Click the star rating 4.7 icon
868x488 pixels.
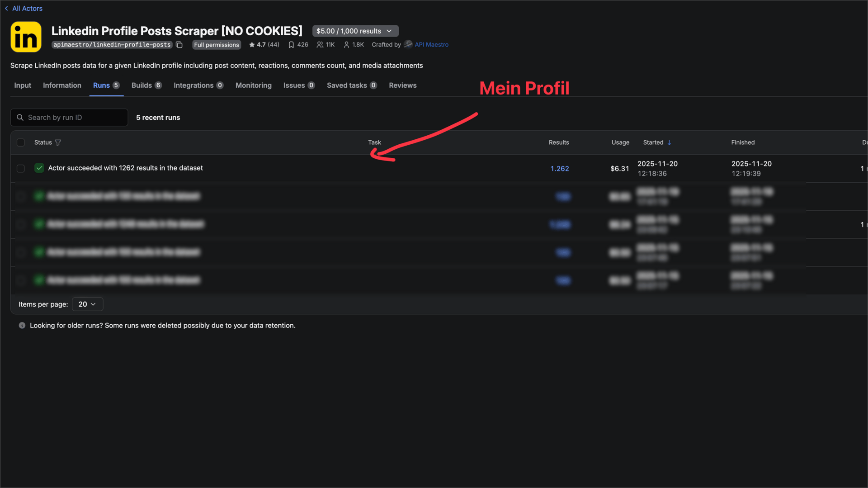252,45
